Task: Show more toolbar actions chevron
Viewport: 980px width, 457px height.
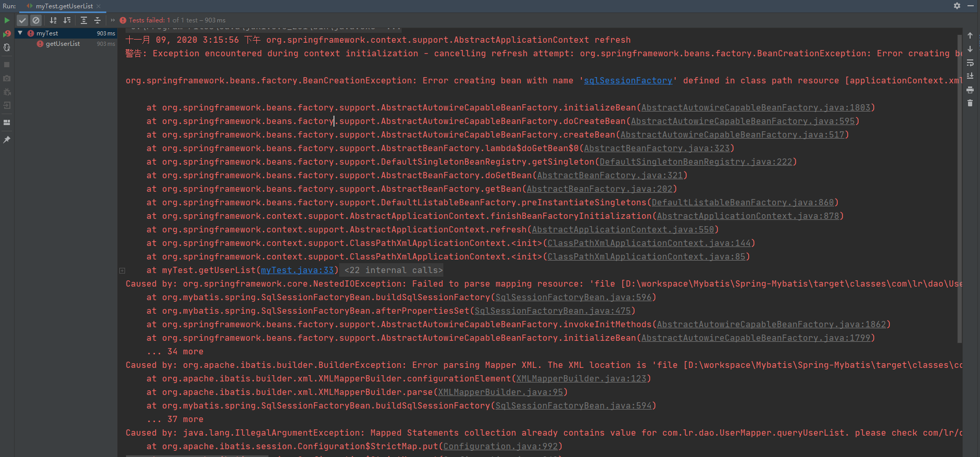Action: [x=113, y=20]
